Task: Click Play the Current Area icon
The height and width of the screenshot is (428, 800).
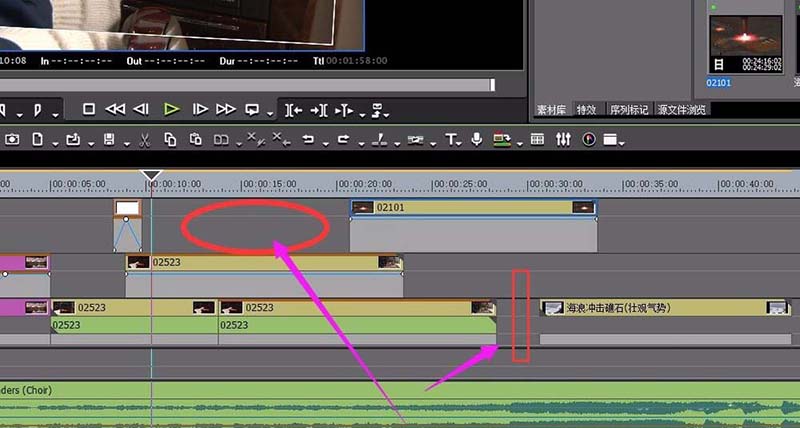Action: (344, 110)
